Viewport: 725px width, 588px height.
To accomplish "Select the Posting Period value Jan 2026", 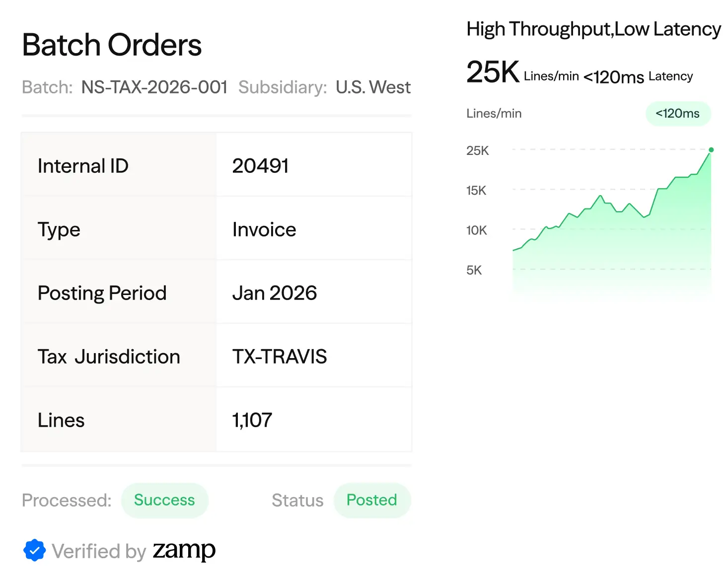I will tap(275, 293).
